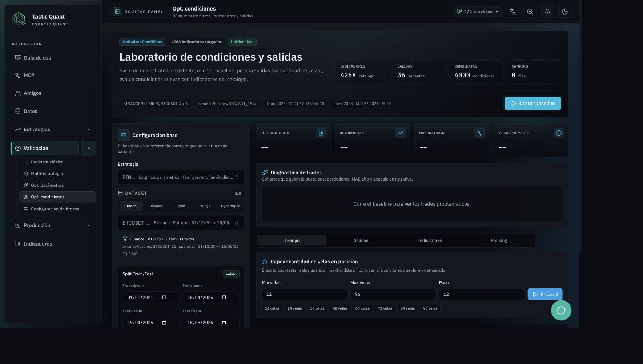Select BingX dataset filter

(x=206, y=206)
